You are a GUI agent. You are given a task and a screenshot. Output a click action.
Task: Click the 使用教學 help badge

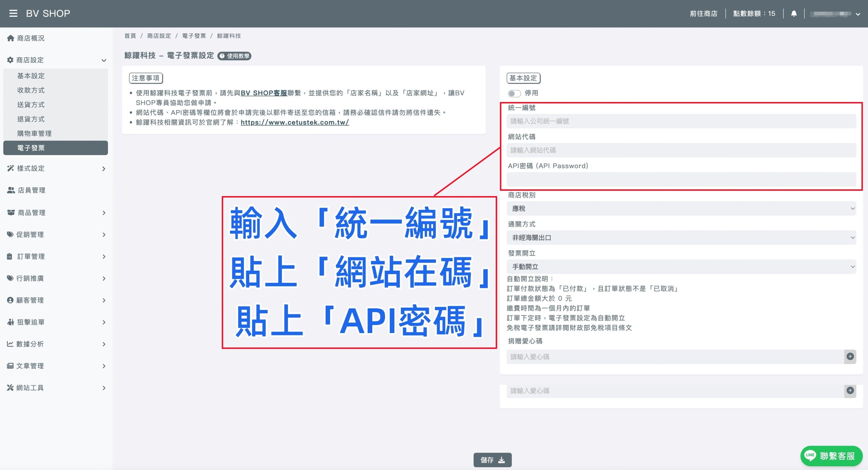[235, 56]
